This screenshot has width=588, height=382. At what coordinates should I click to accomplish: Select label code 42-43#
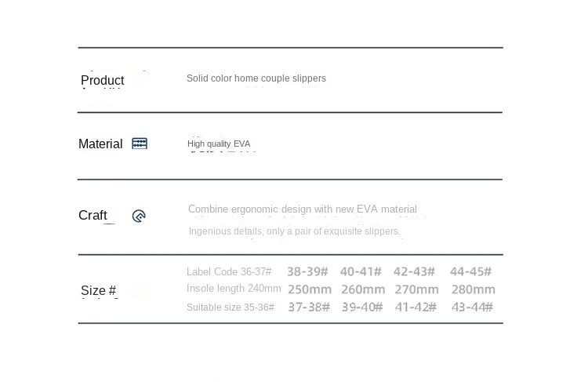click(x=414, y=271)
